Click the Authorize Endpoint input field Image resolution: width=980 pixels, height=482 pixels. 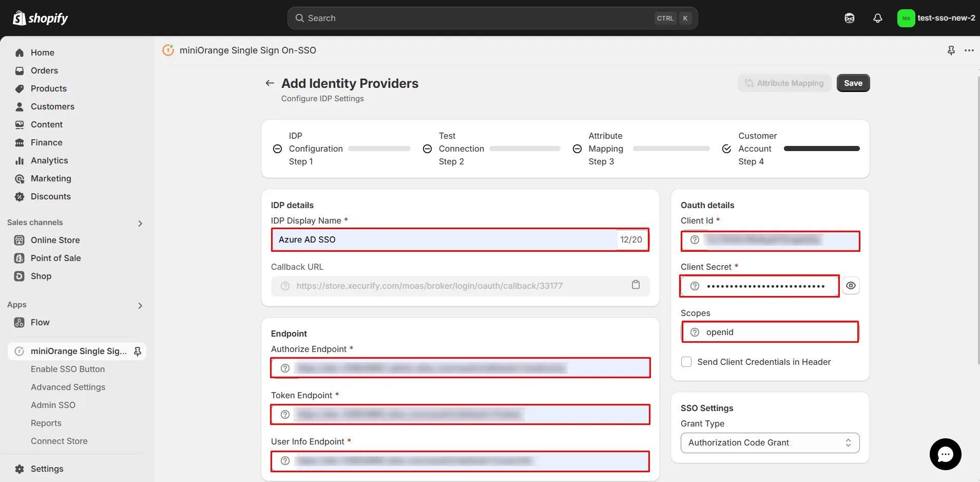coord(460,368)
